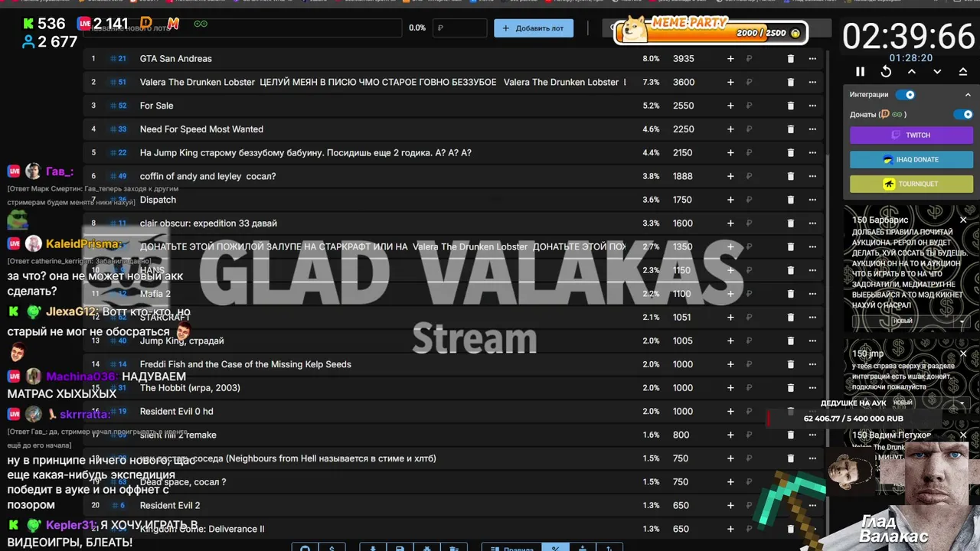The width and height of the screenshot is (980, 551).
Task: Toggle the Донаты switch
Action: point(963,114)
